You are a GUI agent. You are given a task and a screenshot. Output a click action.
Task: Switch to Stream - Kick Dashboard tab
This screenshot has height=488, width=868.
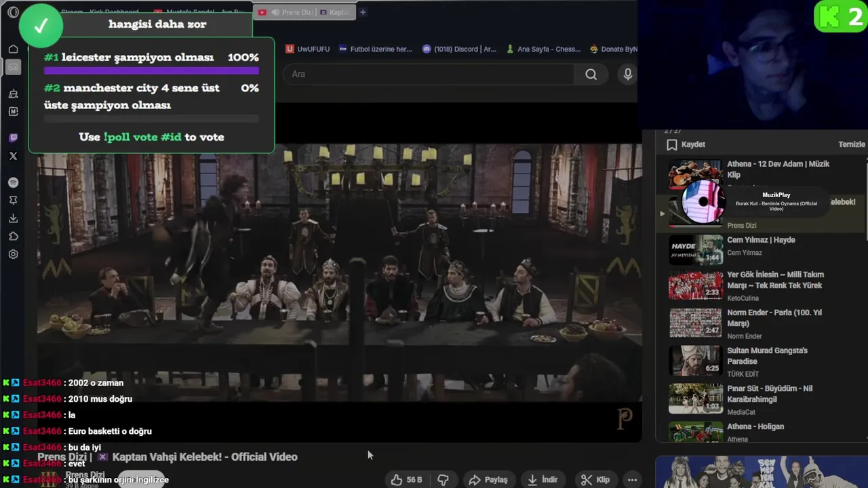pyautogui.click(x=100, y=12)
